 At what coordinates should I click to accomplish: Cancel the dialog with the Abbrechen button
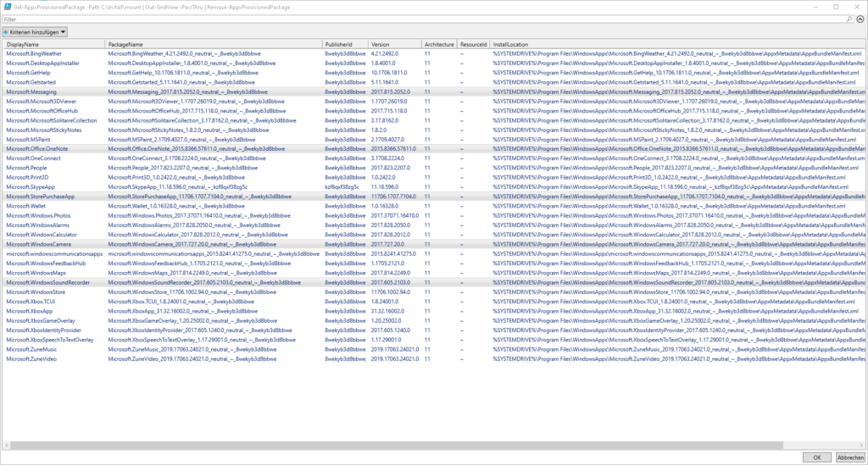click(x=850, y=457)
